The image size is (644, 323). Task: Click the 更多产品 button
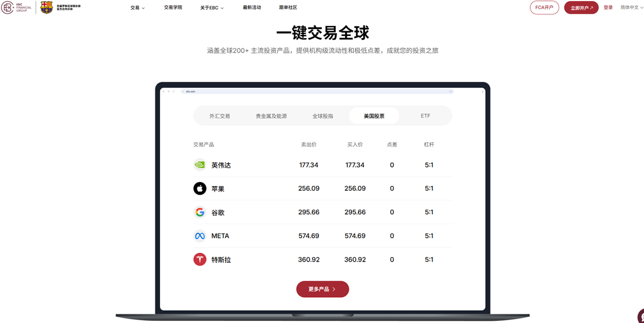[323, 289]
